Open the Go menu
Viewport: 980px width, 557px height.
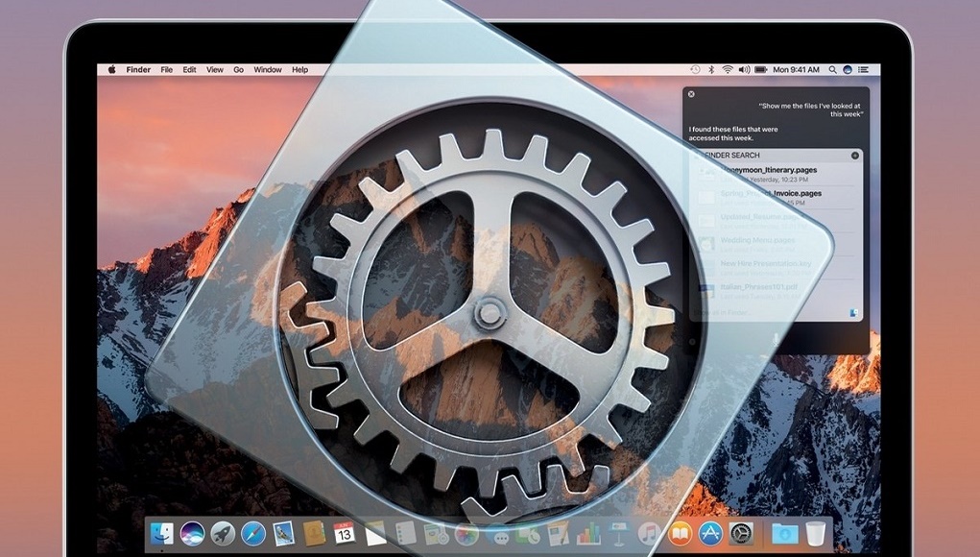point(238,70)
